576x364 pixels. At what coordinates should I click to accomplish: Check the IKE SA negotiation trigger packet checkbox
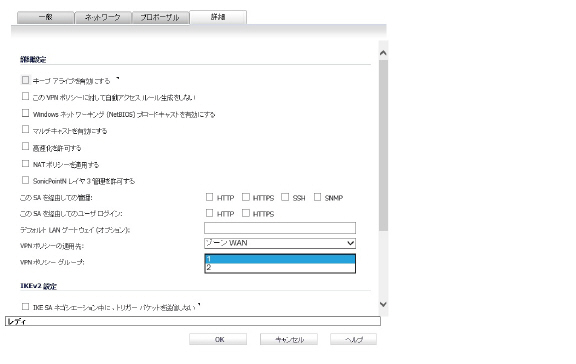25,306
